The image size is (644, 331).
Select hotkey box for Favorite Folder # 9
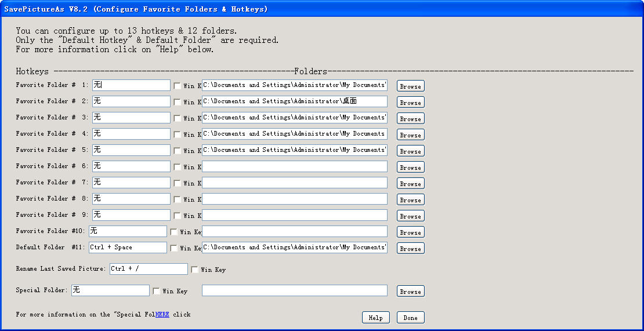[x=132, y=215]
